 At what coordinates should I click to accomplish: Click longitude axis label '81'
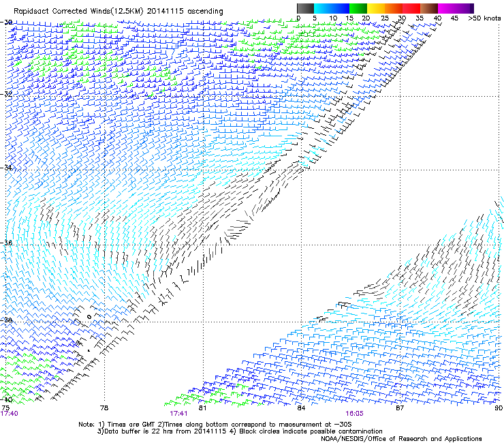[x=202, y=408]
